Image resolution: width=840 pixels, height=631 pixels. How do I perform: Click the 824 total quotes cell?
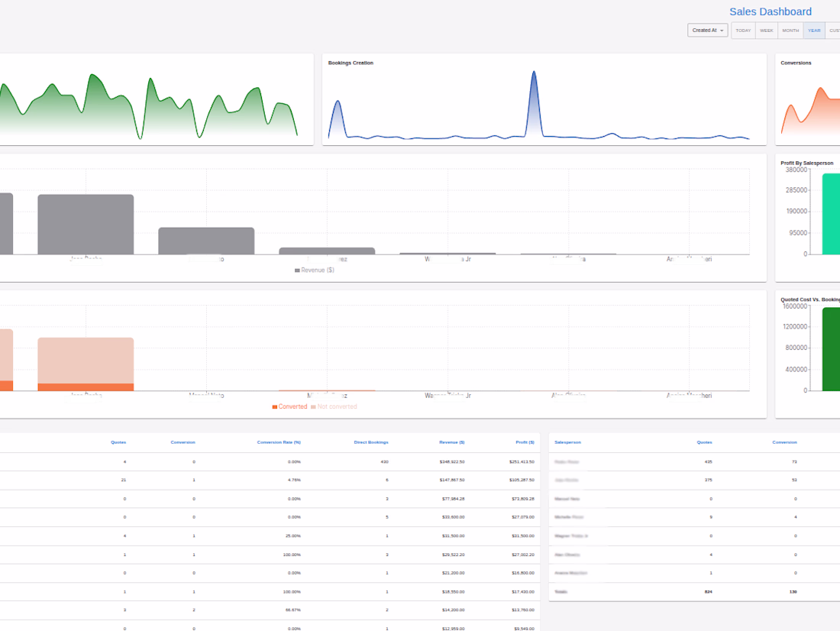click(708, 591)
